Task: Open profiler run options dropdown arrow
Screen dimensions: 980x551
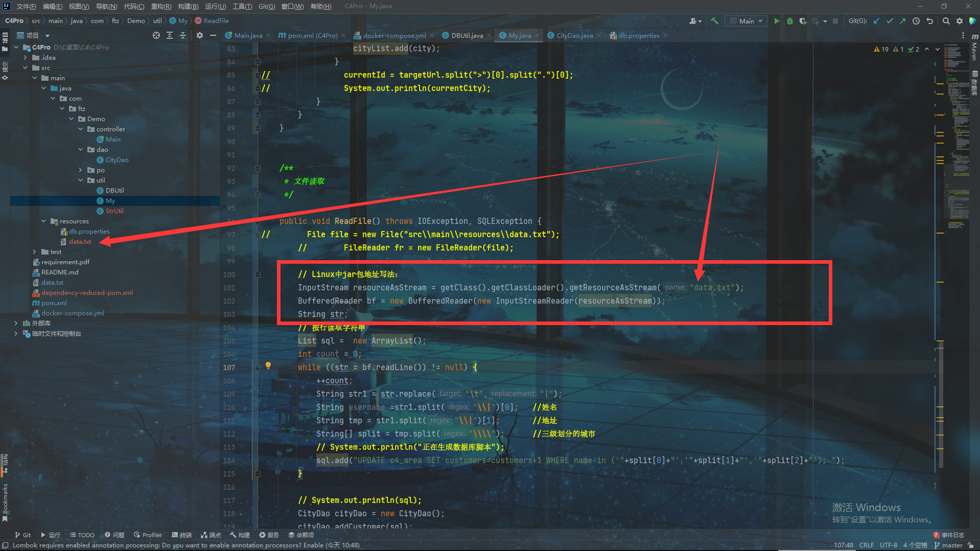Action: pyautogui.click(x=825, y=21)
